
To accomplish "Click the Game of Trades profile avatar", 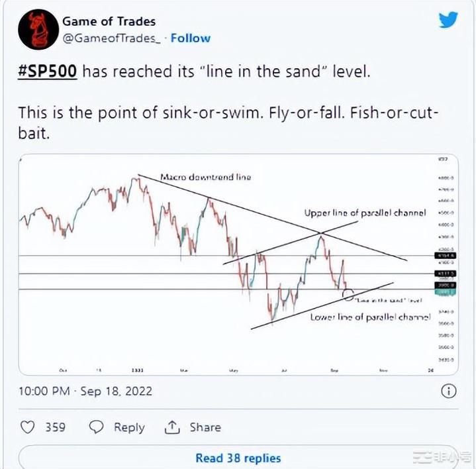I will tap(36, 30).
